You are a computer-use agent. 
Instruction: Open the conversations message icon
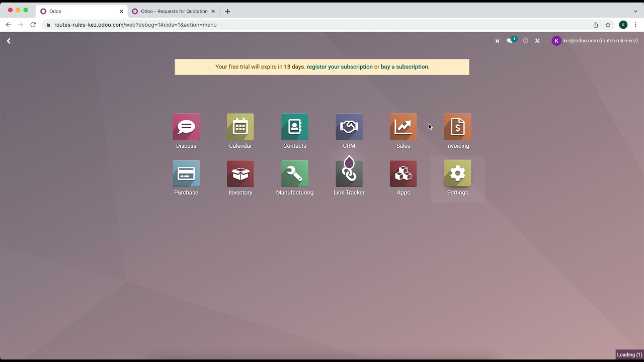(511, 41)
